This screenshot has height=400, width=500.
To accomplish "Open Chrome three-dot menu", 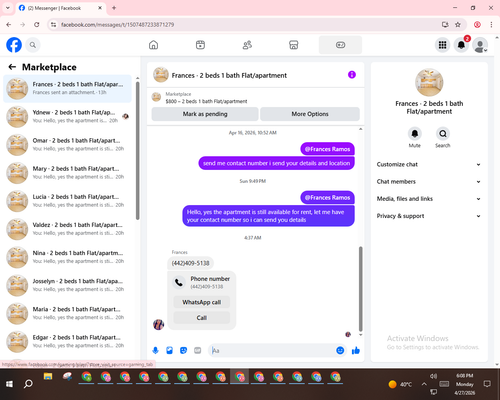I will [491, 25].
